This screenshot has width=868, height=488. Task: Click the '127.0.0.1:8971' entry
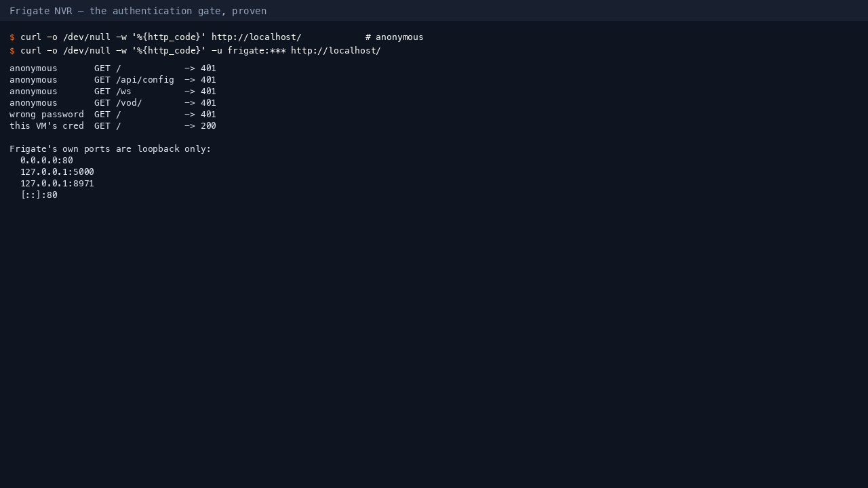[x=57, y=184]
